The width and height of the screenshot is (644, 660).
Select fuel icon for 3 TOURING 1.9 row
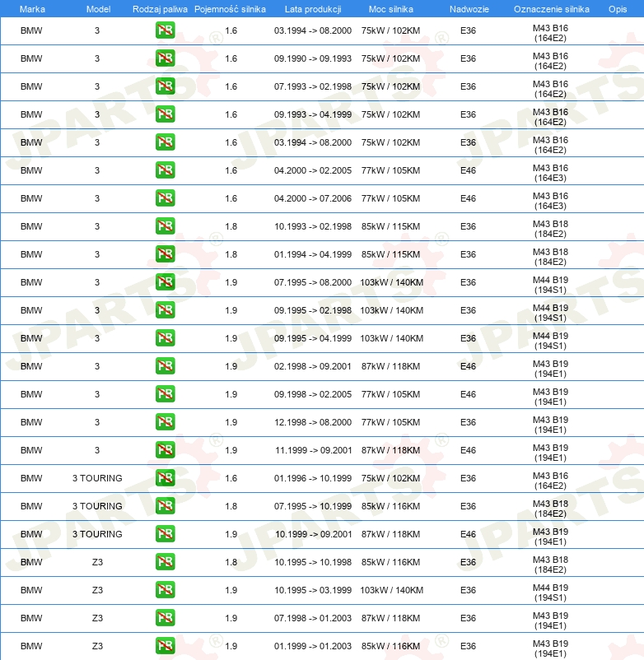(x=165, y=534)
